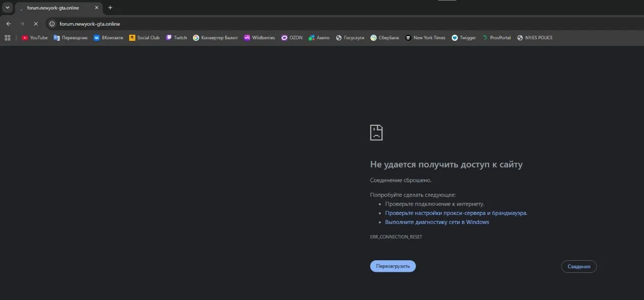Image resolution: width=644 pixels, height=300 pixels.
Task: Click the Сведения details button
Action: [x=579, y=266]
